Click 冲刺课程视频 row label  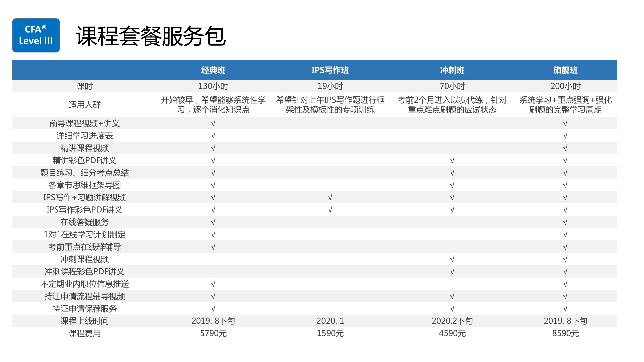coord(85,259)
